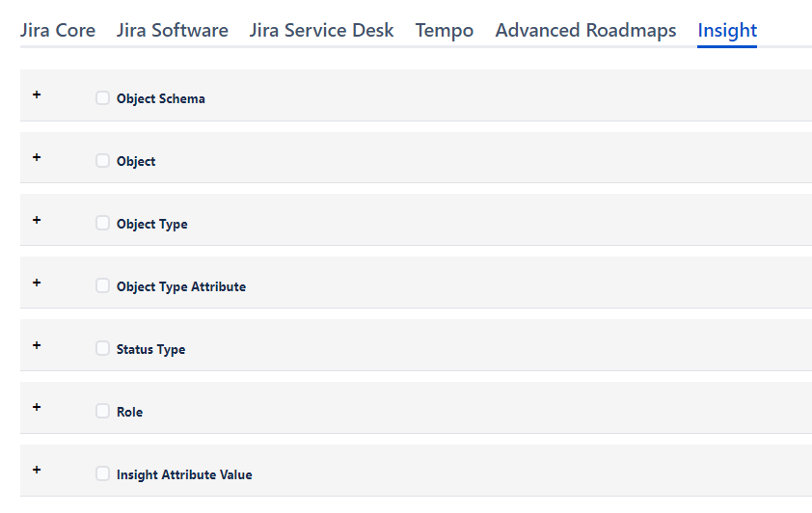
Task: Expand the Object Schema row
Action: click(37, 94)
